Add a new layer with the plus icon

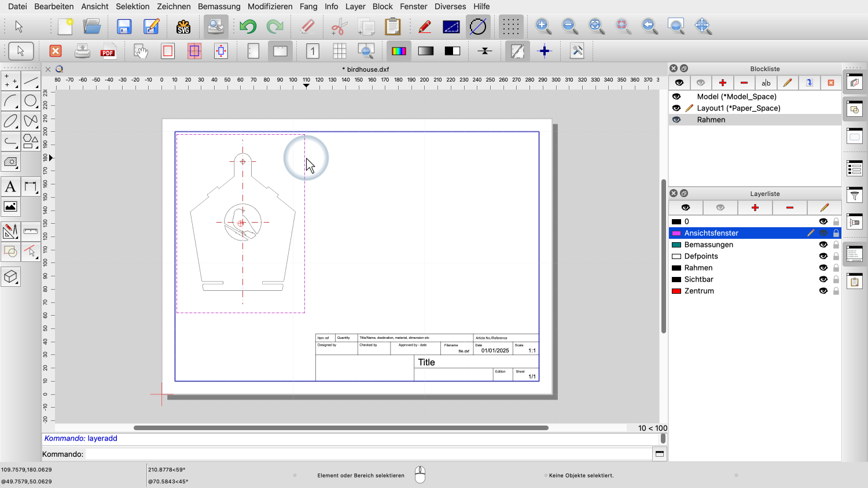[755, 208]
